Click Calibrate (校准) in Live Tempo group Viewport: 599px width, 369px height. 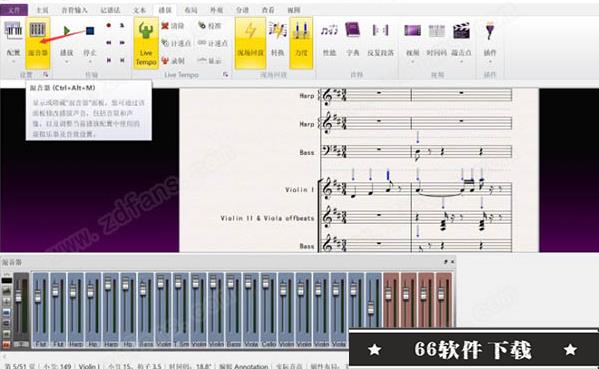[210, 26]
